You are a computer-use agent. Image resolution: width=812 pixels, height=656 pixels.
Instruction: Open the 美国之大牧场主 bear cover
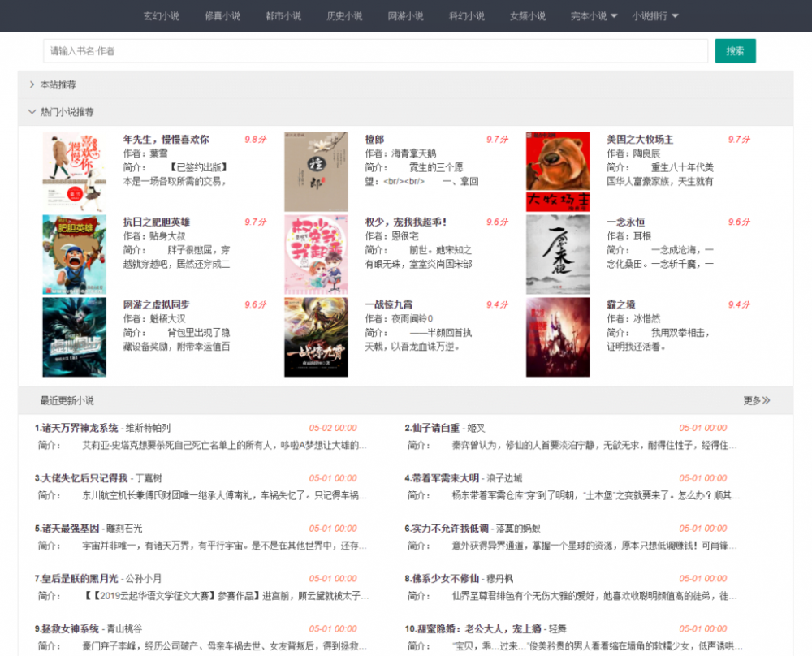(x=558, y=172)
